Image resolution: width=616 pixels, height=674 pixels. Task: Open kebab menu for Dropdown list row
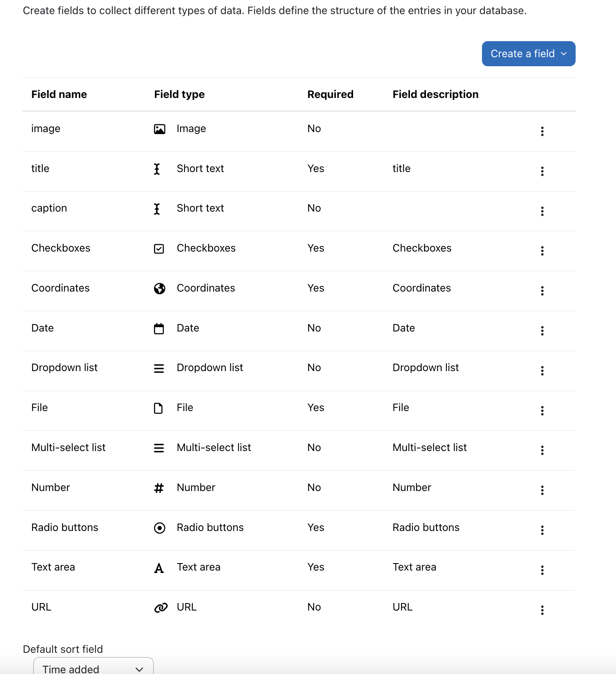point(542,371)
